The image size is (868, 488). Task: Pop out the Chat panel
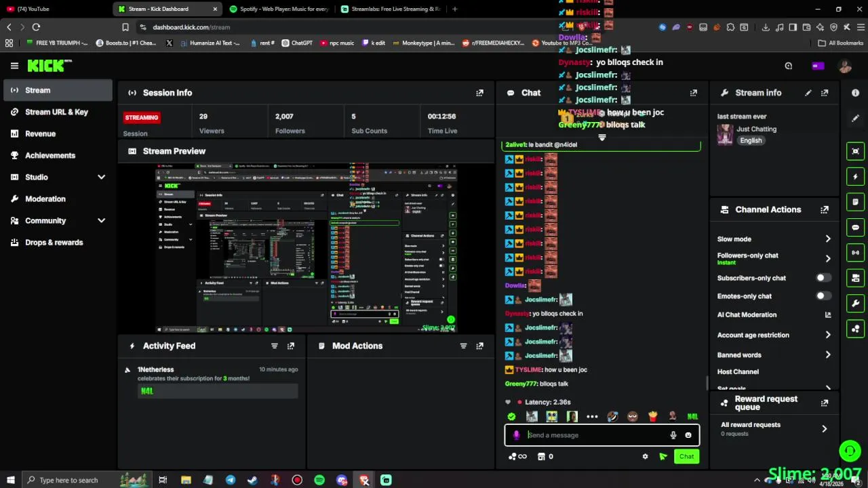pos(694,93)
